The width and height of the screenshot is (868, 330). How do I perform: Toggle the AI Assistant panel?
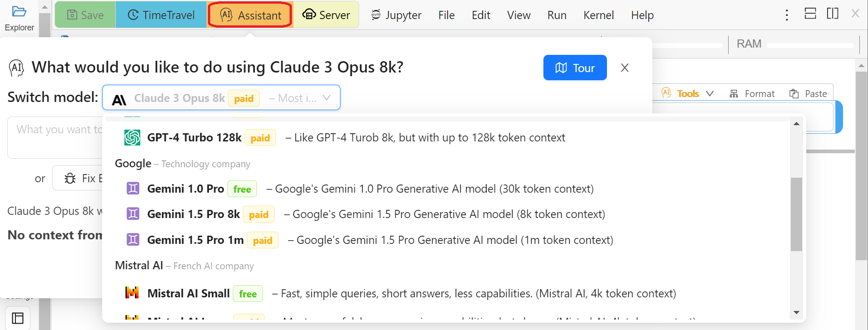point(250,15)
